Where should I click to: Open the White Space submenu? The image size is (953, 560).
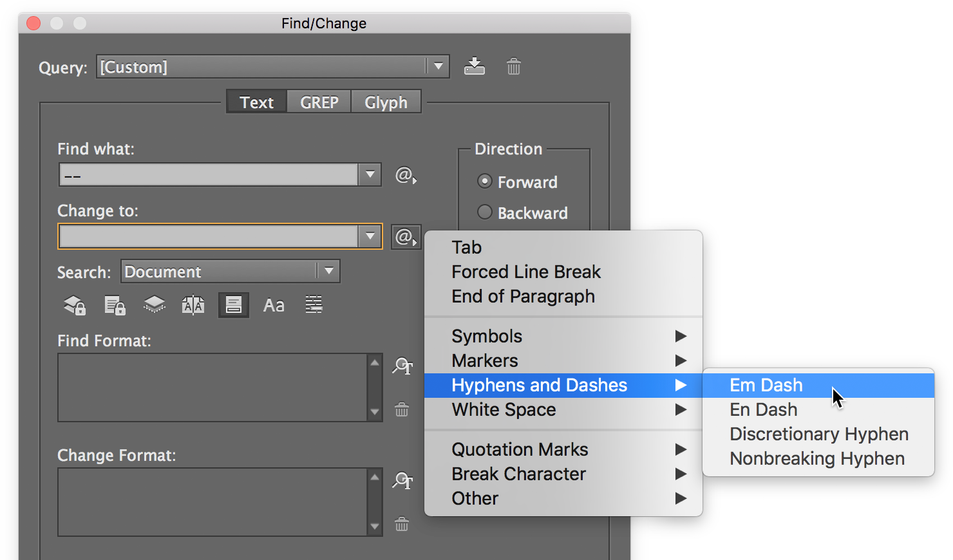[504, 410]
